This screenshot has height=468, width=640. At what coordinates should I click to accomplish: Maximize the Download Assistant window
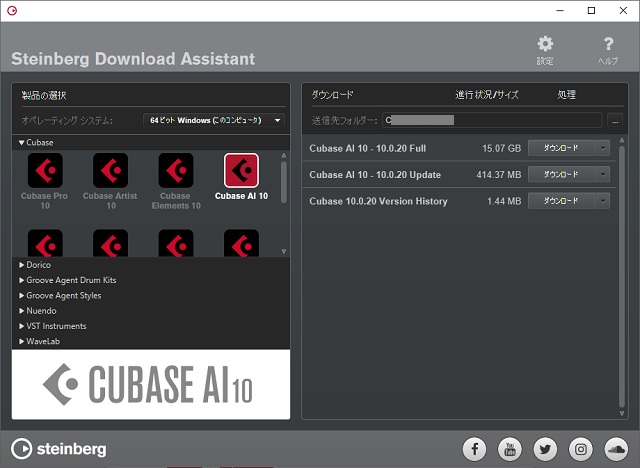pos(591,11)
